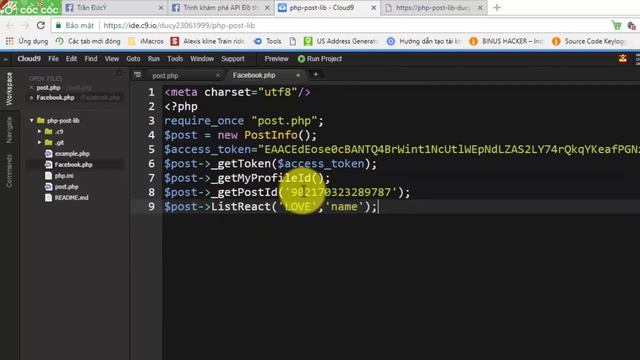Open the Hướng dẫn tạo tài bookmark

click(x=424, y=41)
